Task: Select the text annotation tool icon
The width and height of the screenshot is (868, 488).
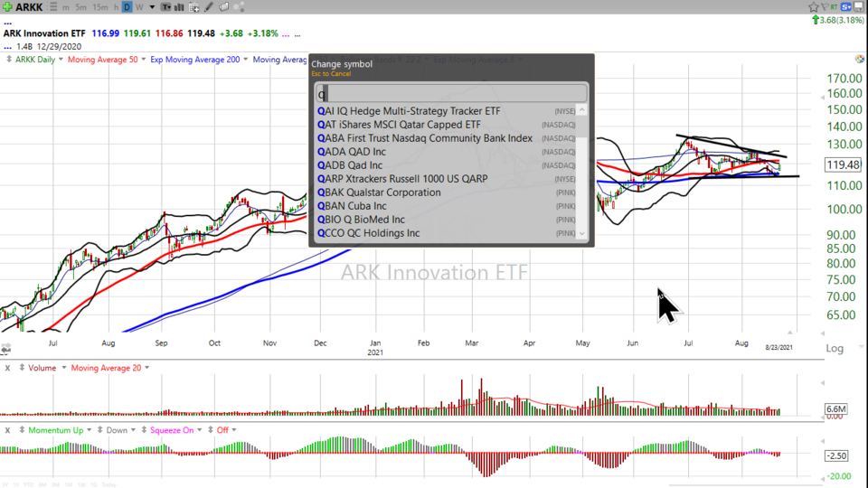Action: tap(165, 7)
